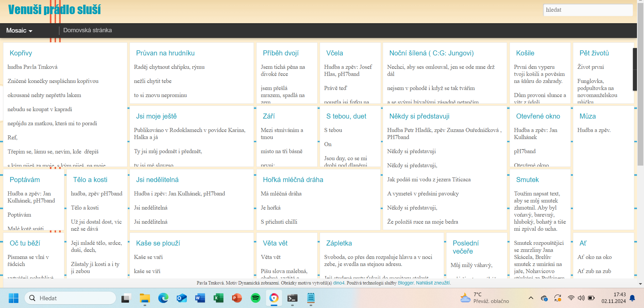Open the Září post
The image size is (644, 308).
point(269,116)
